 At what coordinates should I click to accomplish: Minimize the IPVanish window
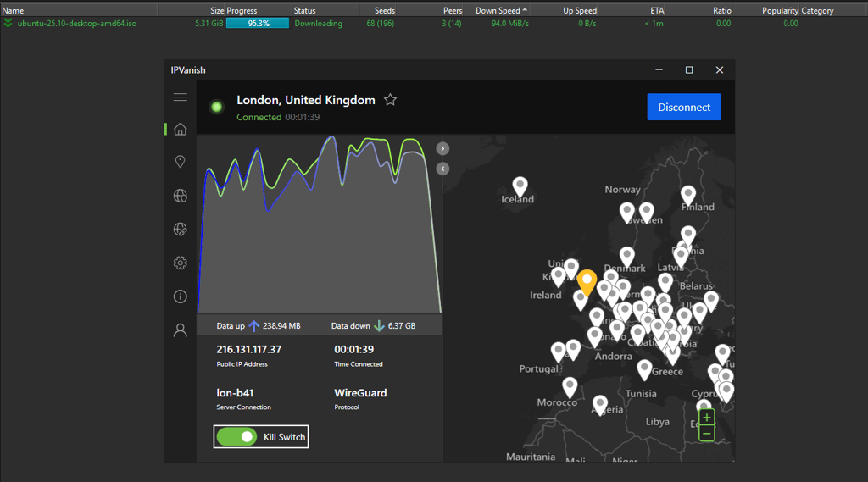659,69
